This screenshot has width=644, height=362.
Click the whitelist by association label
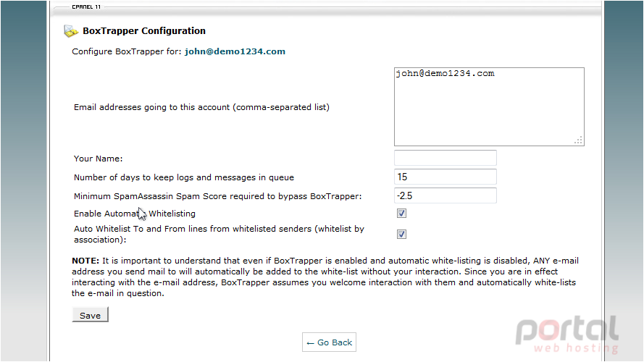click(219, 235)
